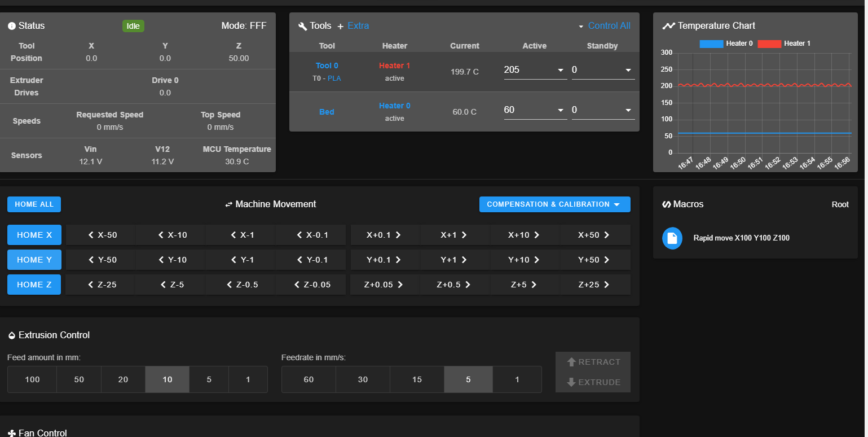Image resolution: width=868 pixels, height=437 pixels.
Task: Click the Macros panel icon
Action: coord(667,204)
